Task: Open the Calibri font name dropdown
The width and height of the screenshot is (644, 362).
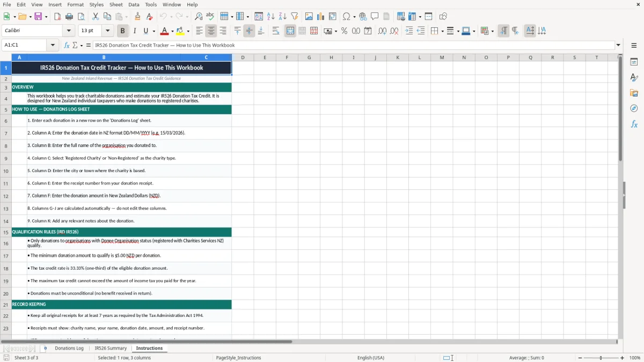Action: click(69, 31)
